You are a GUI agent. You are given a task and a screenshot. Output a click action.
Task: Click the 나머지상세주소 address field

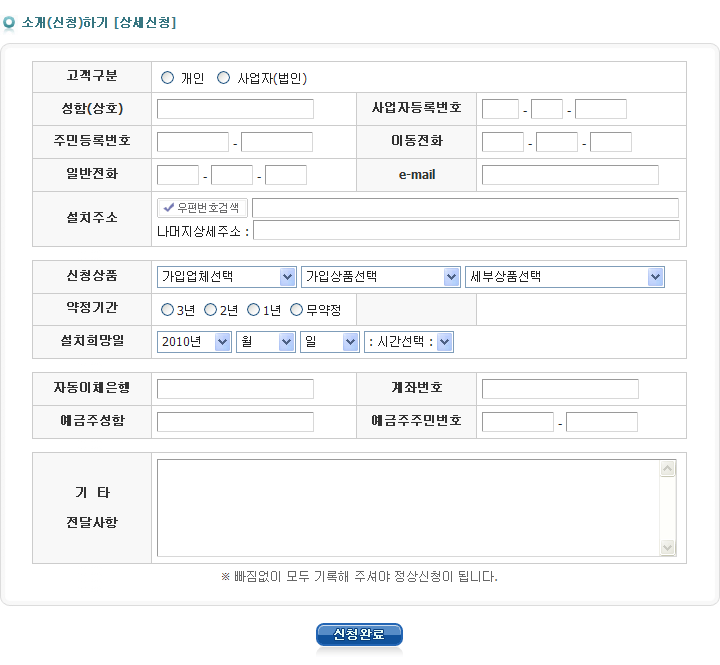(466, 231)
